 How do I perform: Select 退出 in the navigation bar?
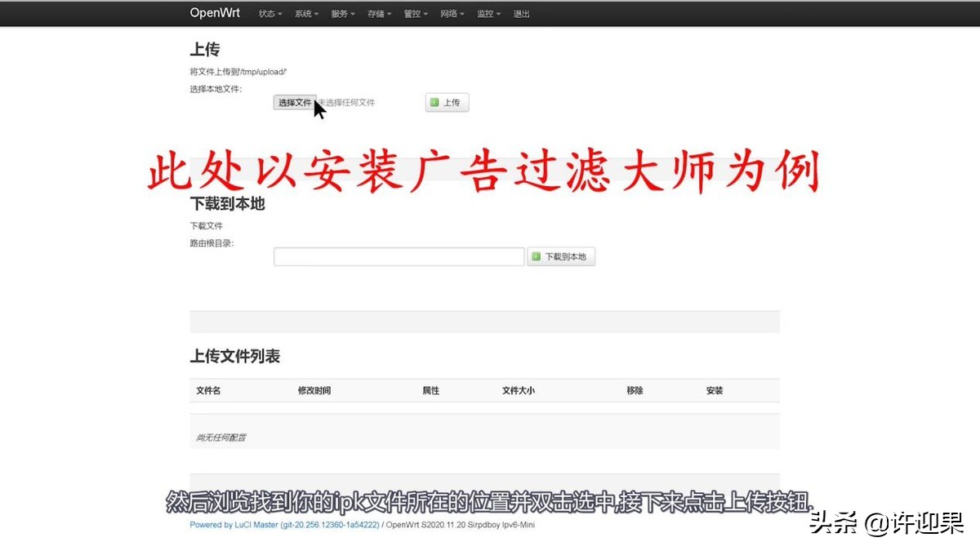(x=521, y=13)
